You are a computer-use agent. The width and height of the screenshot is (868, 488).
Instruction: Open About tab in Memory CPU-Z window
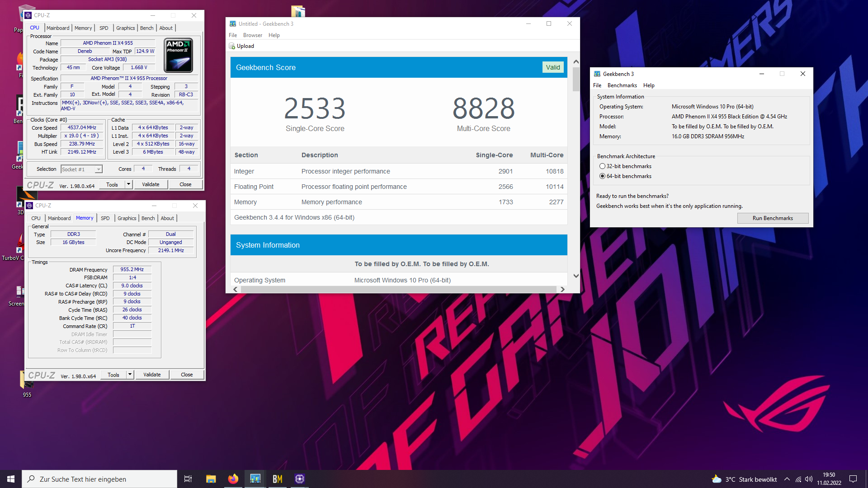[x=167, y=218]
